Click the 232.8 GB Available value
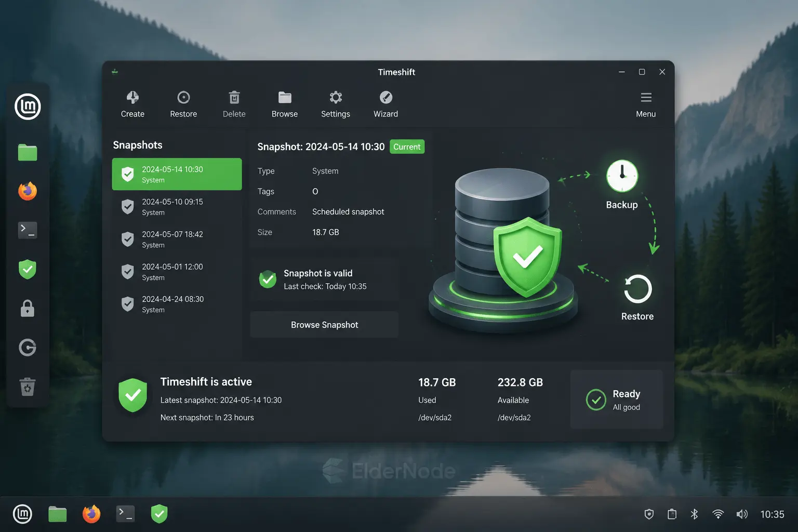This screenshot has height=532, width=798. (x=520, y=382)
